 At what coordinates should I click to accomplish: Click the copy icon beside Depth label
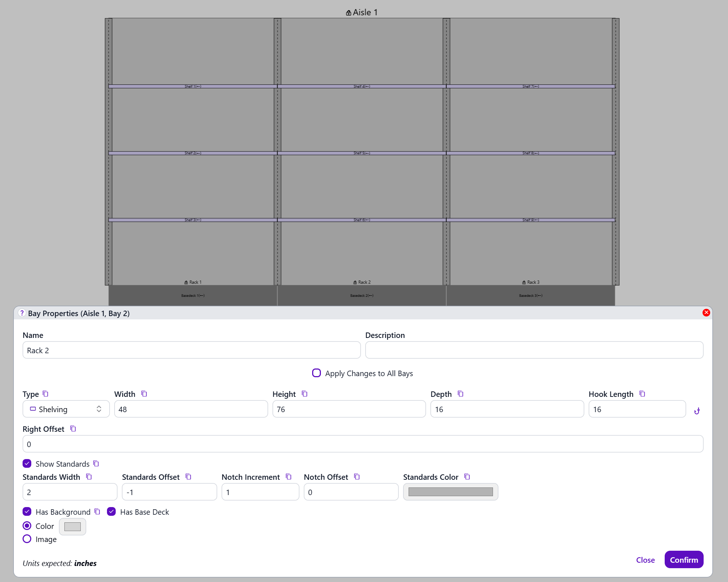pos(460,394)
